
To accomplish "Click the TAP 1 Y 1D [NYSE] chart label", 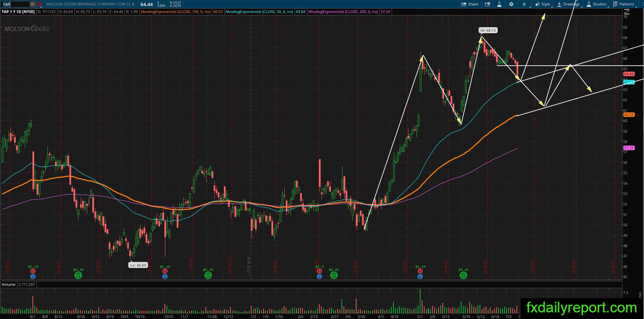I will pos(18,12).
